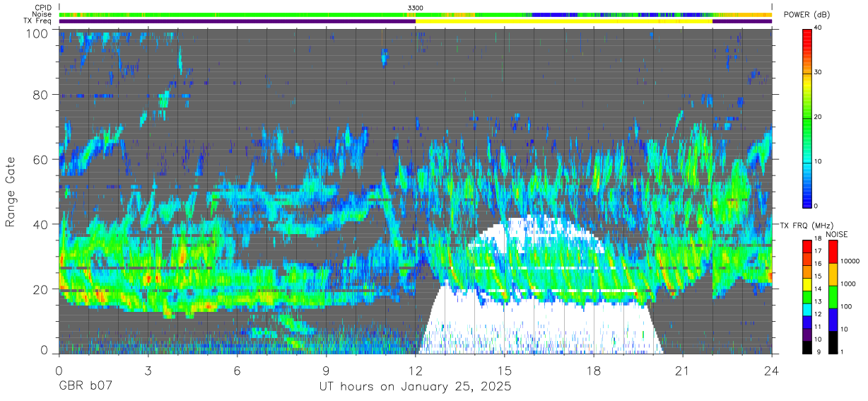Viewport: 868px width, 401px height.
Task: Click the 40 tick on the Range Gate axis
Action: pyautogui.click(x=41, y=224)
